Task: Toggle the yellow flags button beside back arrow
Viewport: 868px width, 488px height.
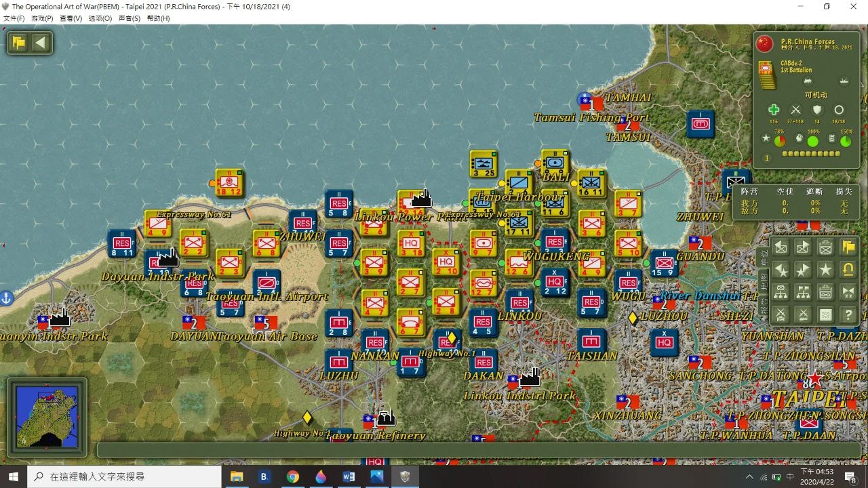Action: tap(19, 43)
